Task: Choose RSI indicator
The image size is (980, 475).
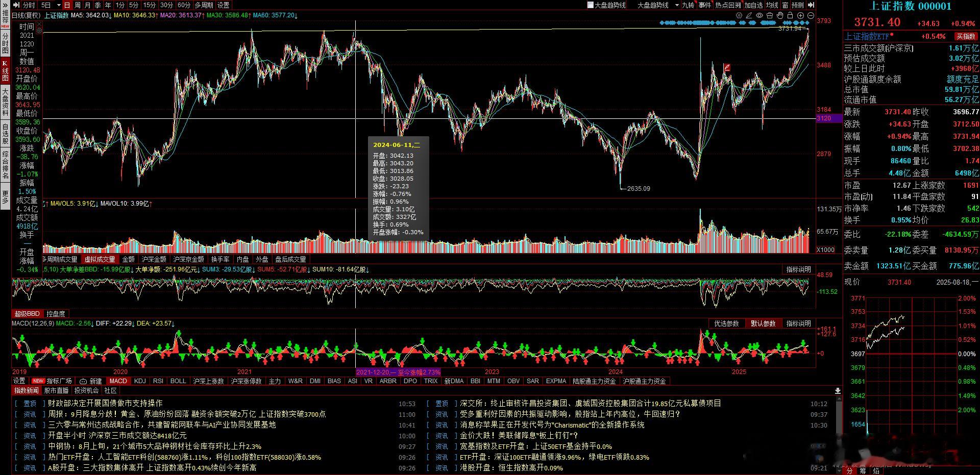Action: 158,381
